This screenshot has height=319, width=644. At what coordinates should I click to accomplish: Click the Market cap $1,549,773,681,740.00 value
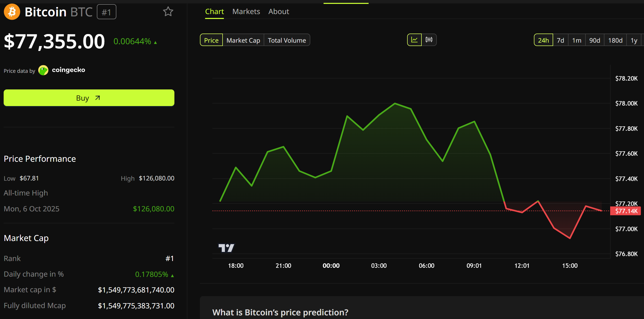[x=136, y=290]
